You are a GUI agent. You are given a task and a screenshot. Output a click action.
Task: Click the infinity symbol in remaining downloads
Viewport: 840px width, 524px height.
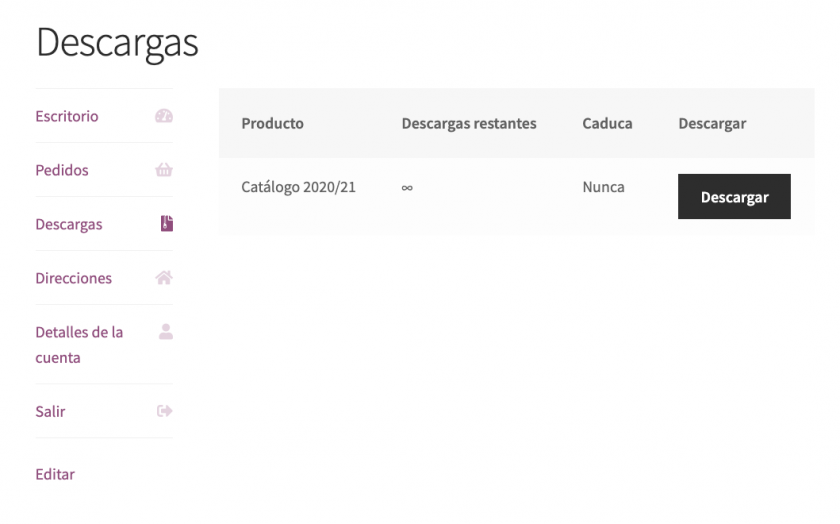407,188
